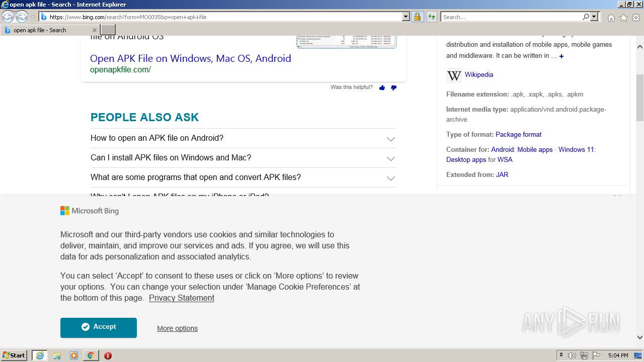The width and height of the screenshot is (644, 362).
Task: Click the volume speaker tray icon
Action: (572, 355)
